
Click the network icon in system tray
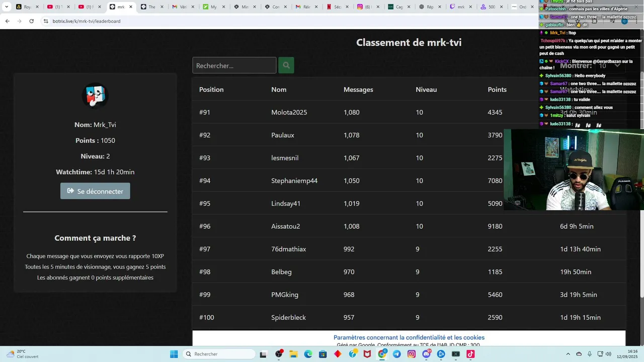point(599,354)
